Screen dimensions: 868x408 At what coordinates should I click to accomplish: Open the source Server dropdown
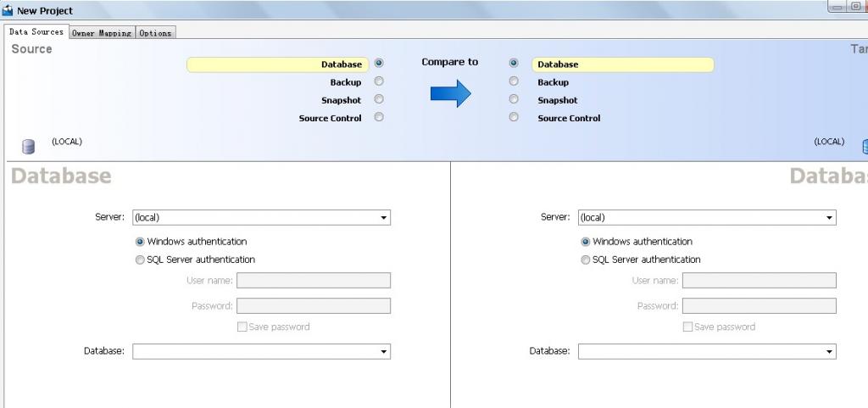click(384, 217)
